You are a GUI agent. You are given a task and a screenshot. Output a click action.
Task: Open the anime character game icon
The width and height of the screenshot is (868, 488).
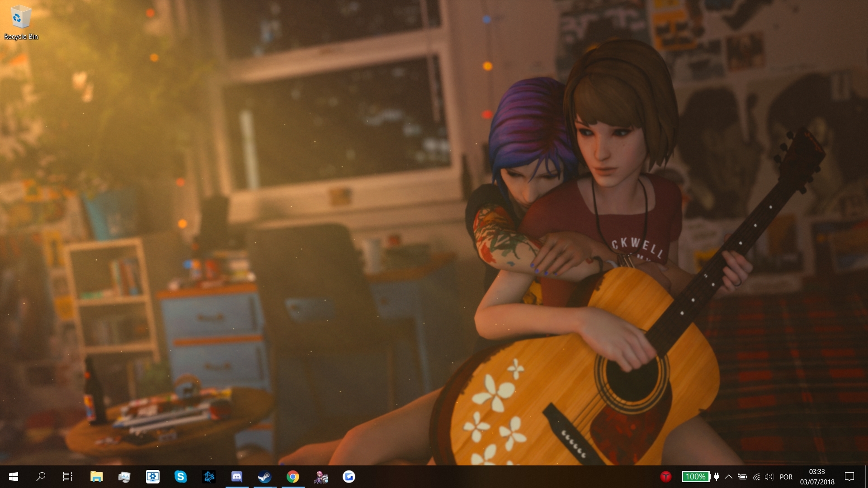coord(321,477)
